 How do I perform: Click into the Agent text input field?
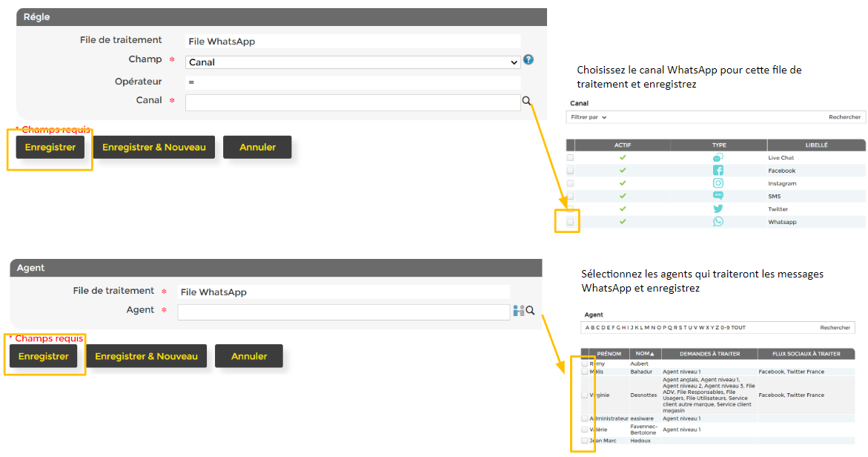click(343, 312)
